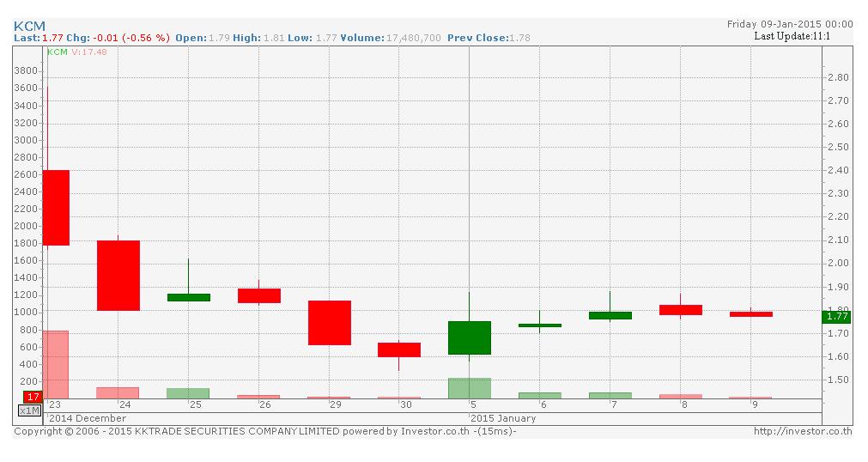Select the January 9 red candlestick
The height and width of the screenshot is (462, 868).
[750, 314]
